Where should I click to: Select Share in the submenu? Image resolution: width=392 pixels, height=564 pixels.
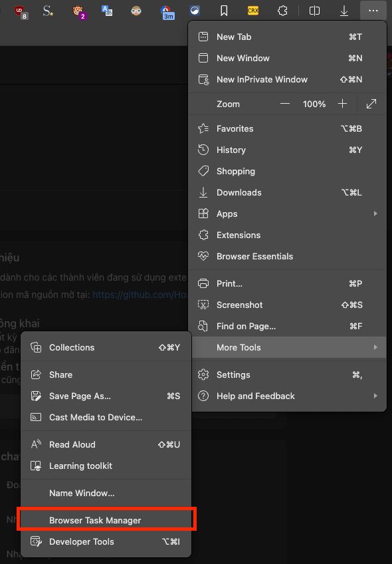pyautogui.click(x=106, y=374)
